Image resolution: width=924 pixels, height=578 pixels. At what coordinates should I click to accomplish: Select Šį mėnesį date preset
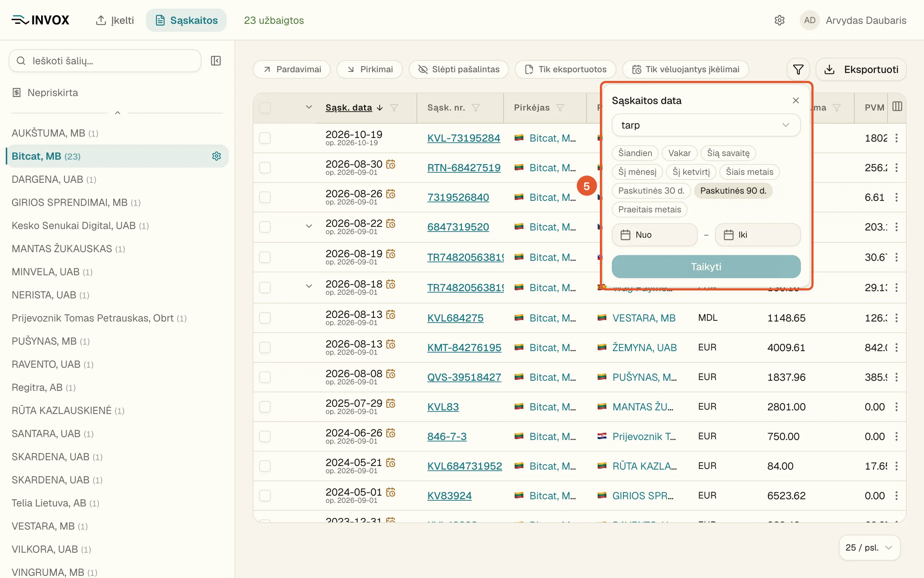click(637, 172)
